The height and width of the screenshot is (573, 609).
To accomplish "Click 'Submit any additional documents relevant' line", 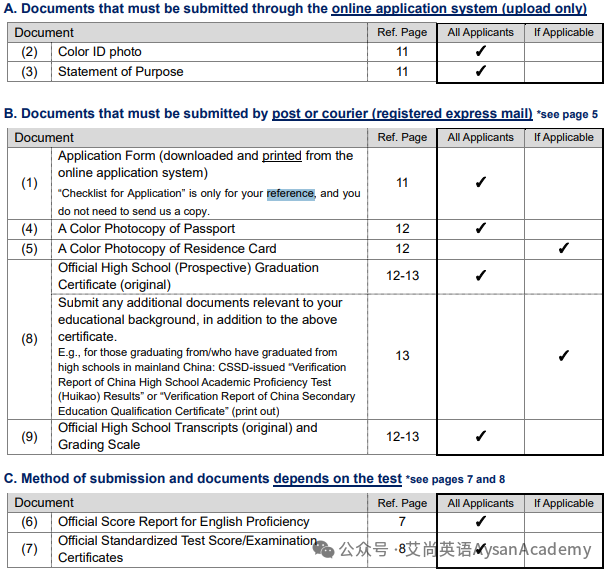I will [x=200, y=303].
